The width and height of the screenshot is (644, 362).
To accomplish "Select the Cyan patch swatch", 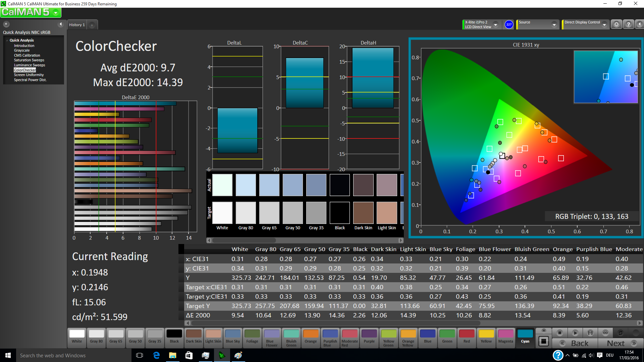I will tap(525, 338).
